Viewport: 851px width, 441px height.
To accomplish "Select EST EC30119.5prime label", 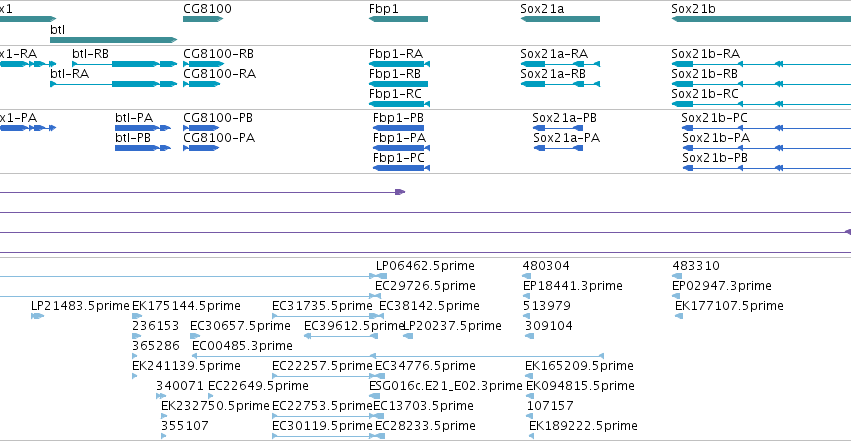I will [x=322, y=426].
